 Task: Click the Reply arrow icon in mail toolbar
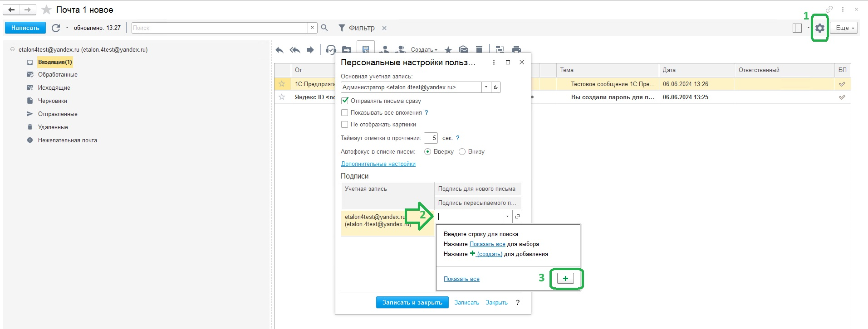(x=280, y=50)
